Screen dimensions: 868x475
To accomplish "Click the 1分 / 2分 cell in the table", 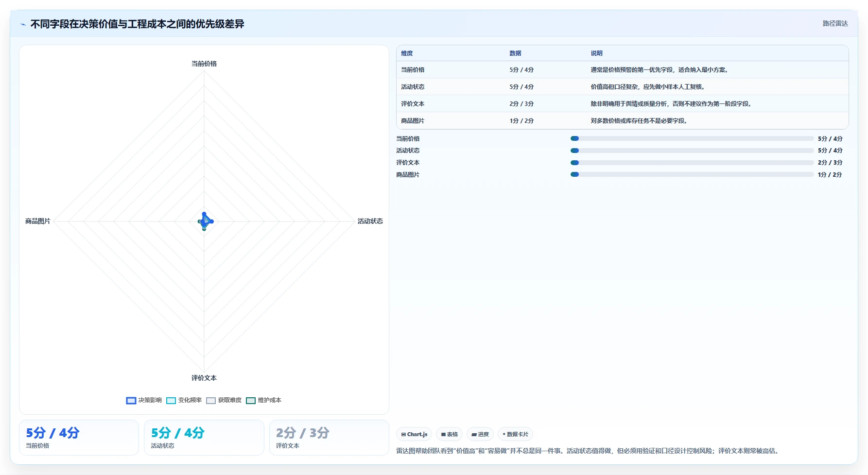I will [x=521, y=121].
